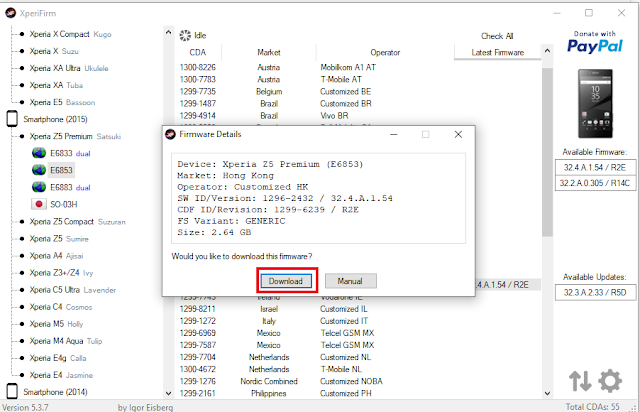This screenshot has height=412, width=640.
Task: Select Xperia A4 Ajisai in tree
Action: point(56,256)
